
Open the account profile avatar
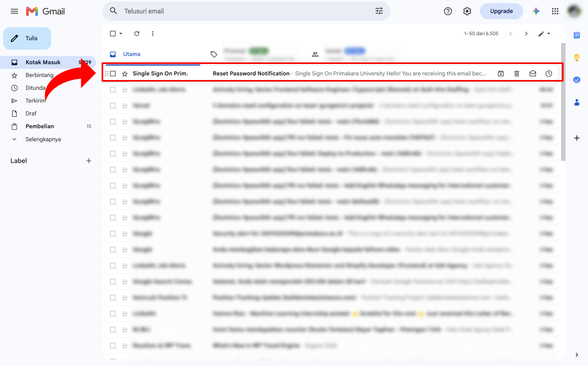coord(574,11)
